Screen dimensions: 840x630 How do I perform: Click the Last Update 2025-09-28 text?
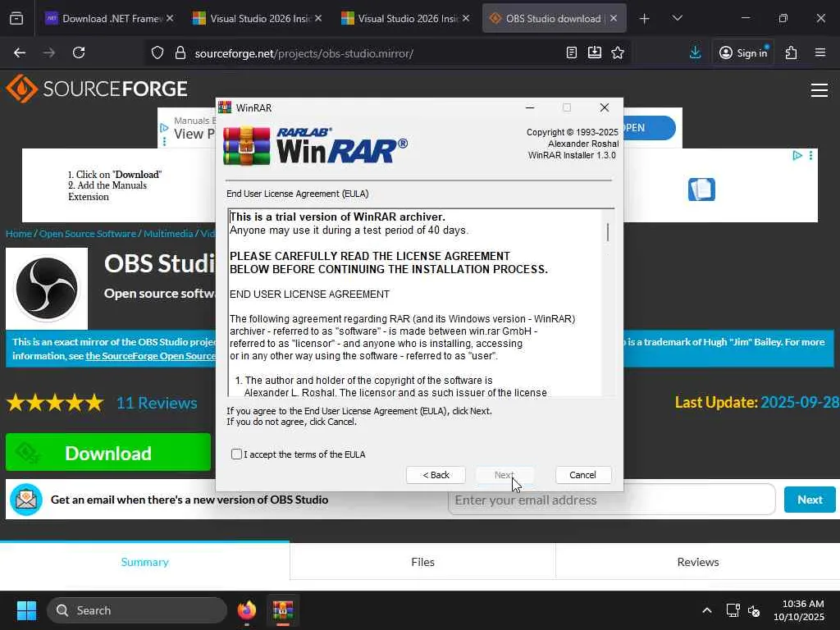[757, 402]
